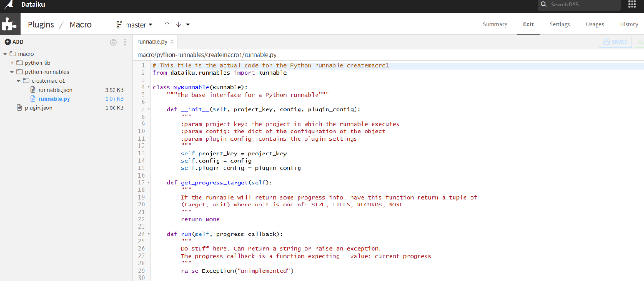
Task: Collapse the macro folder arrow
Action: pos(5,54)
